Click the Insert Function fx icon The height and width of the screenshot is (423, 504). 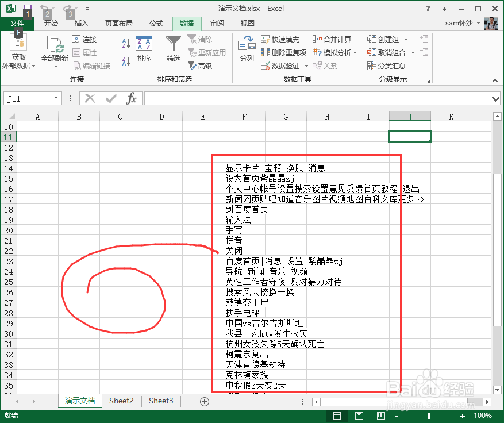click(132, 98)
